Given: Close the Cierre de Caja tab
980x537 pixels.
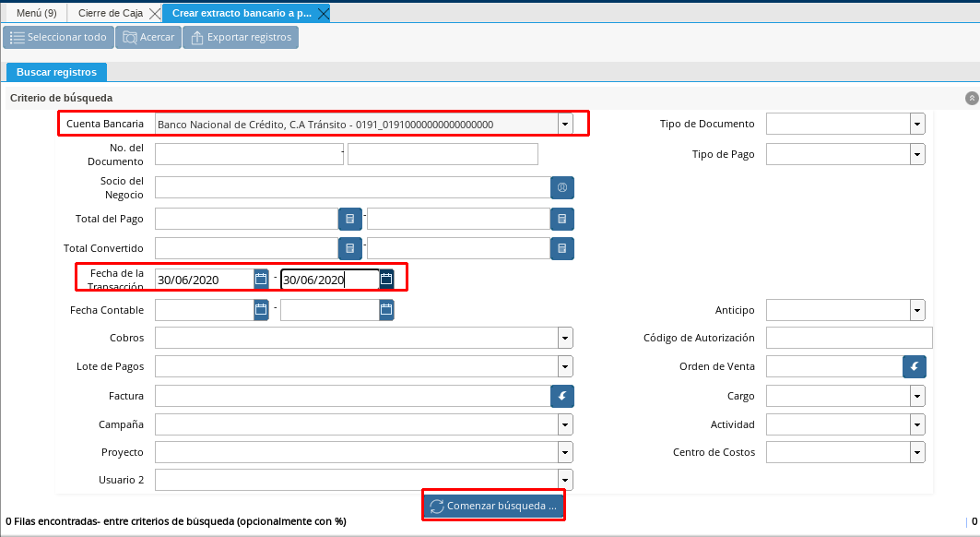Looking at the screenshot, I should coord(154,13).
